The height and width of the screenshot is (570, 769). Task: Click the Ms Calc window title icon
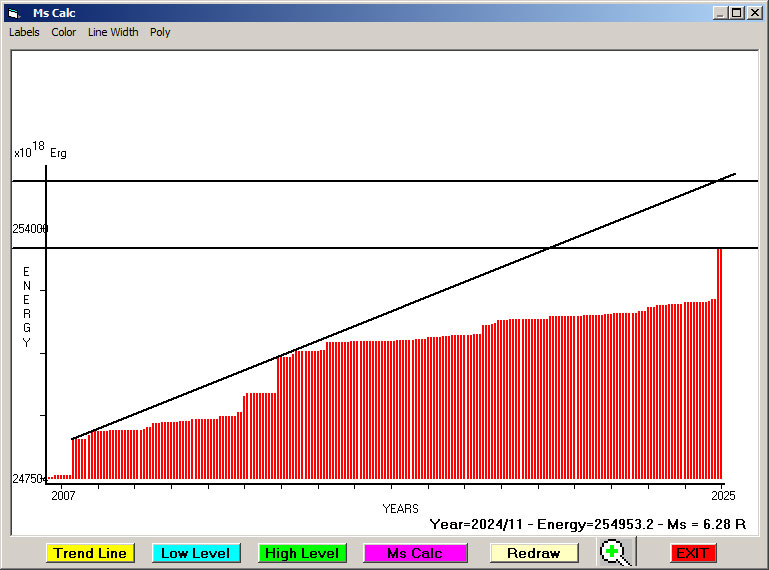click(14, 13)
